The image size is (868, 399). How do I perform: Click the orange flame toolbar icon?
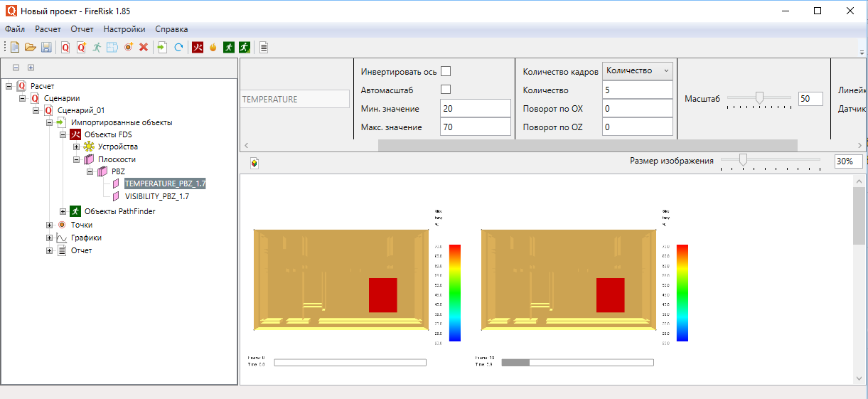click(213, 48)
